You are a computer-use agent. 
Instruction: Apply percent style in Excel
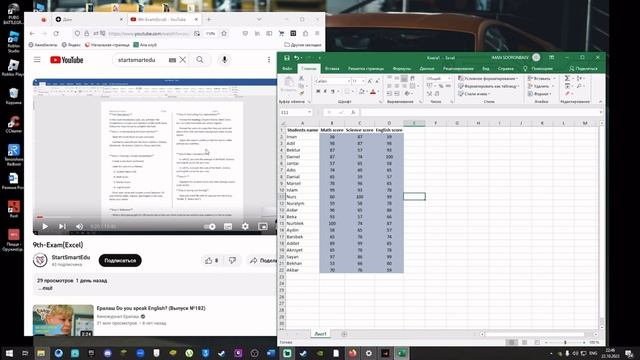[x=440, y=86]
